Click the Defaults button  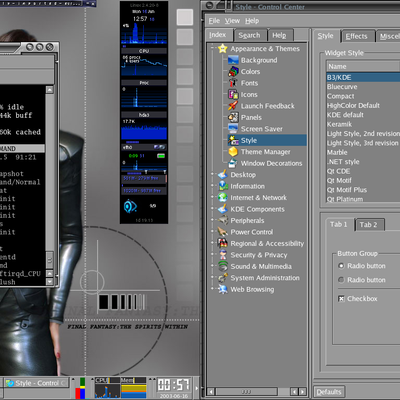coord(329,392)
